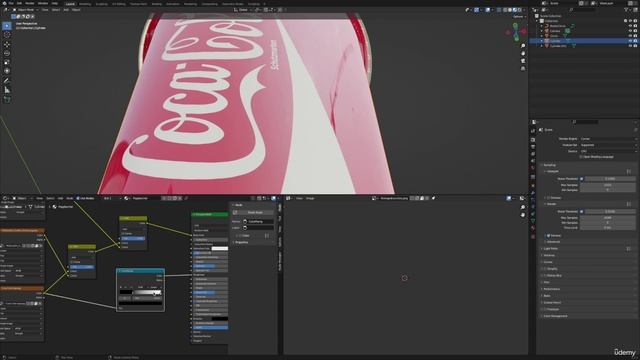Select the 3D Cursor tool

7,35
